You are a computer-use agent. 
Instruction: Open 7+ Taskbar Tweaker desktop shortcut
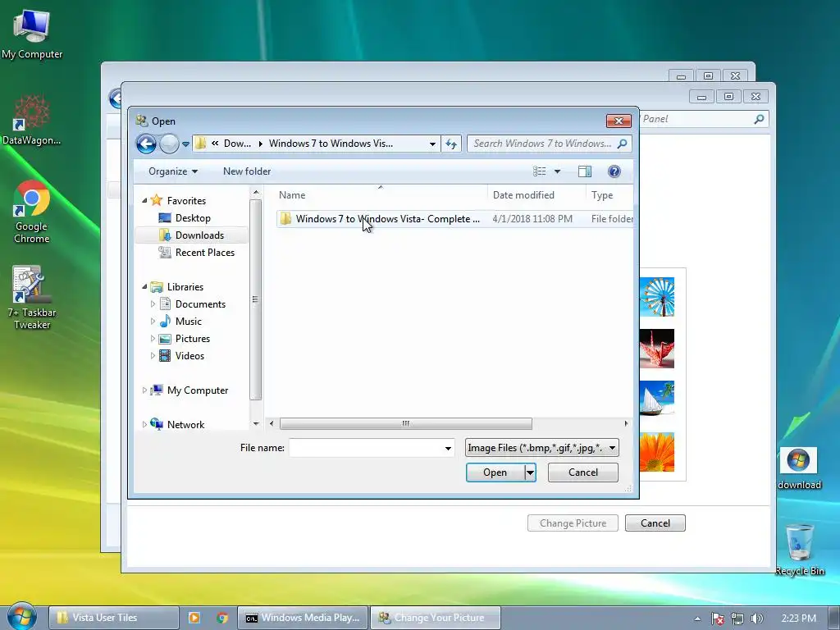click(32, 298)
